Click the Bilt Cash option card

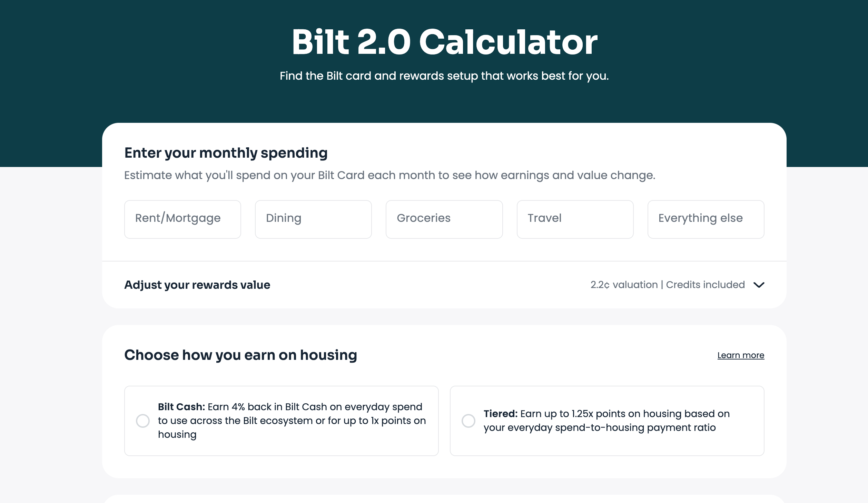[x=281, y=421]
